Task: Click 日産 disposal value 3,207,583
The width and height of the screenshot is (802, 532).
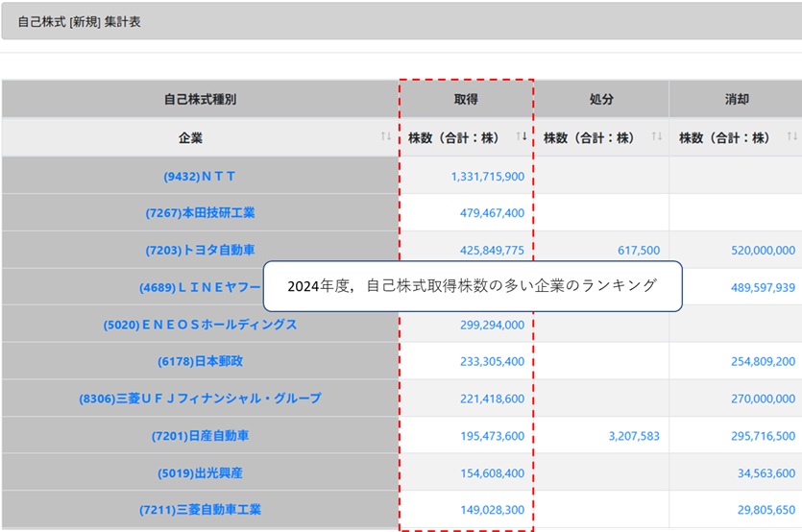Action: (634, 436)
